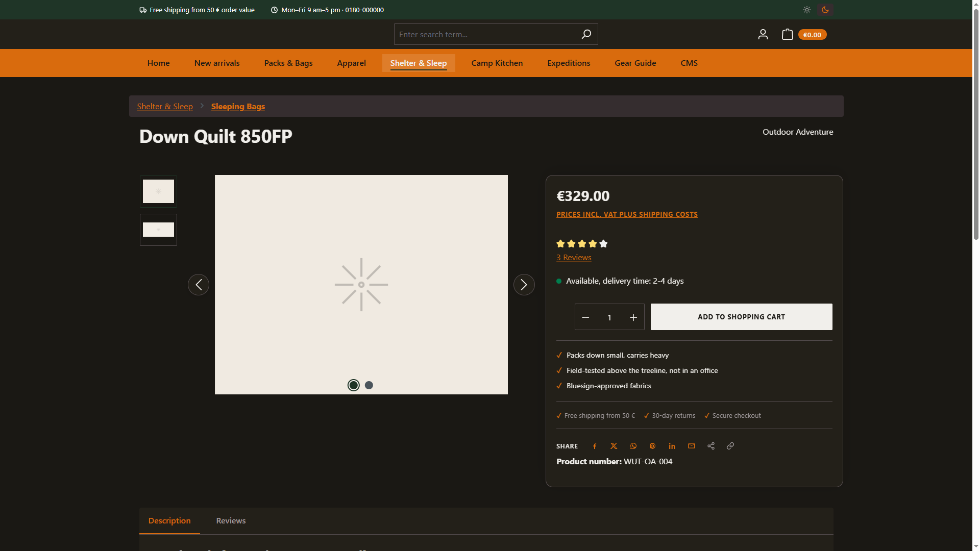The image size is (980, 551).
Task: Open the shopping cart bag icon
Action: (x=787, y=34)
